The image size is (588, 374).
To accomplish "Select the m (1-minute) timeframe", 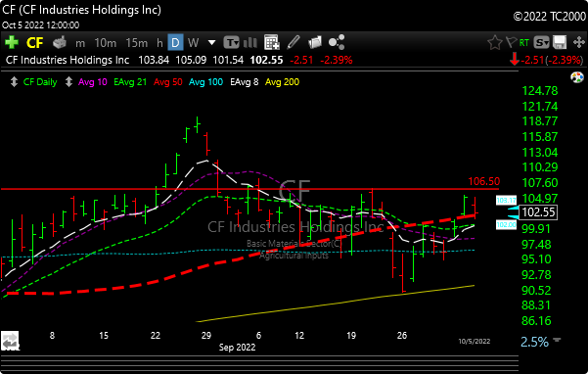I will 80,43.
